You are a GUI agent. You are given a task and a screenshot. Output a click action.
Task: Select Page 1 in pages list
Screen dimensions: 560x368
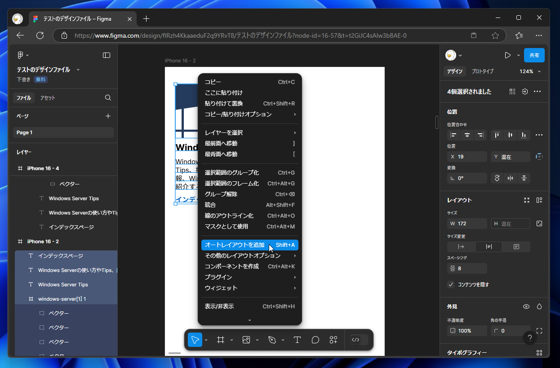coord(64,132)
